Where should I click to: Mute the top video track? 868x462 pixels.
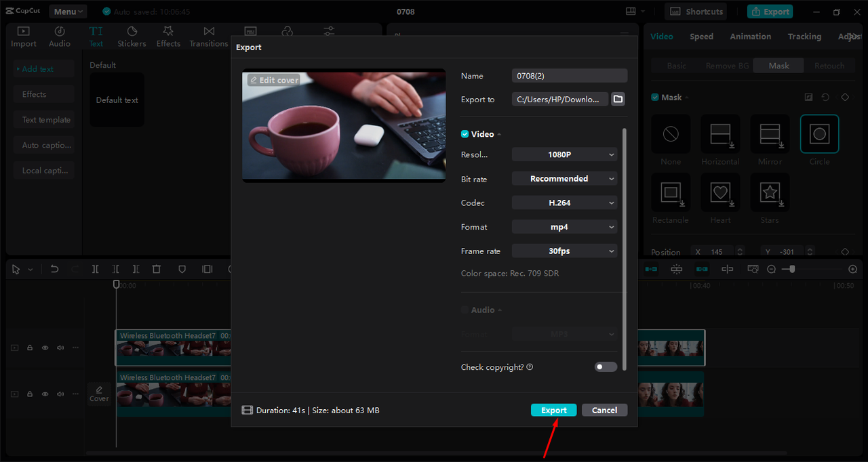60,348
